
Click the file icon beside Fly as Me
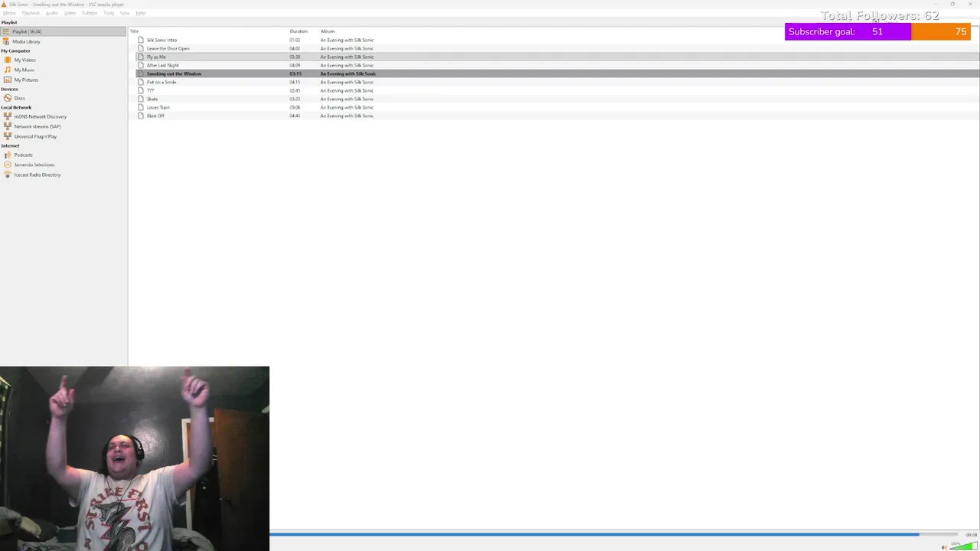(141, 57)
